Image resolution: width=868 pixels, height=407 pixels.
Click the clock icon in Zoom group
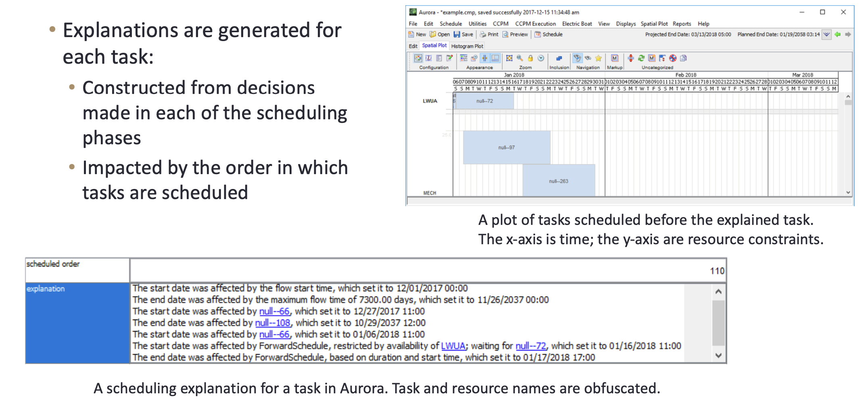point(541,58)
